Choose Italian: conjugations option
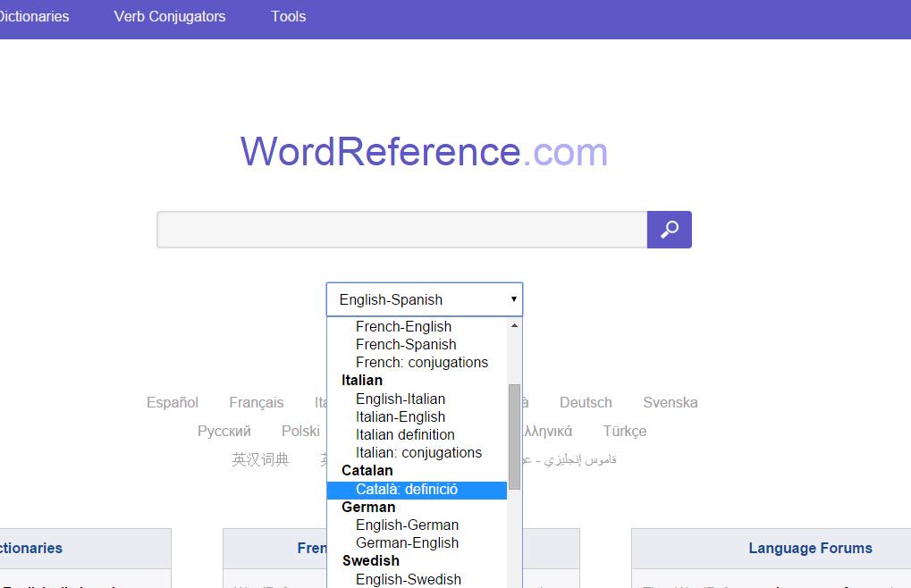This screenshot has height=588, width=911. (x=417, y=453)
